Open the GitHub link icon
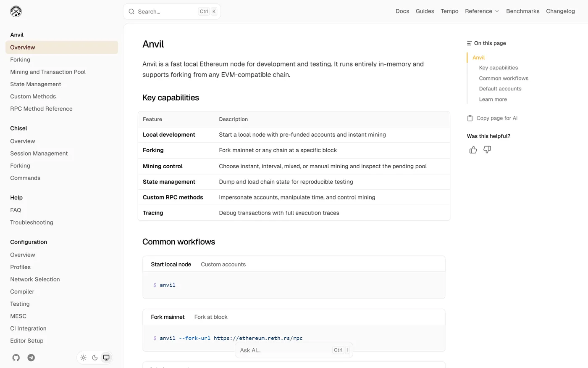 click(x=16, y=357)
